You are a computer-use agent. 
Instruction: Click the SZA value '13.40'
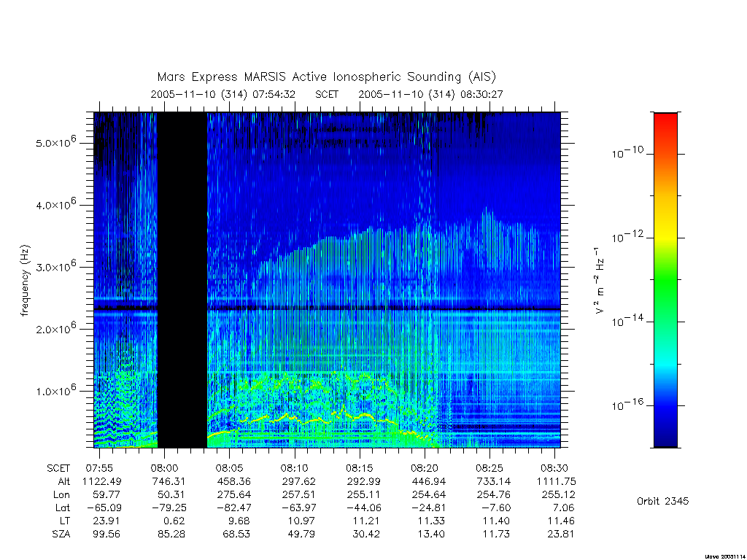[x=432, y=534]
